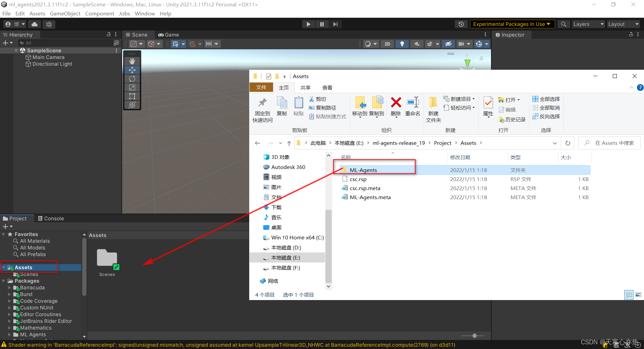Screen dimensions: 644x349
Task: Click the 新建文件夹 new folder button
Action: 433,110
